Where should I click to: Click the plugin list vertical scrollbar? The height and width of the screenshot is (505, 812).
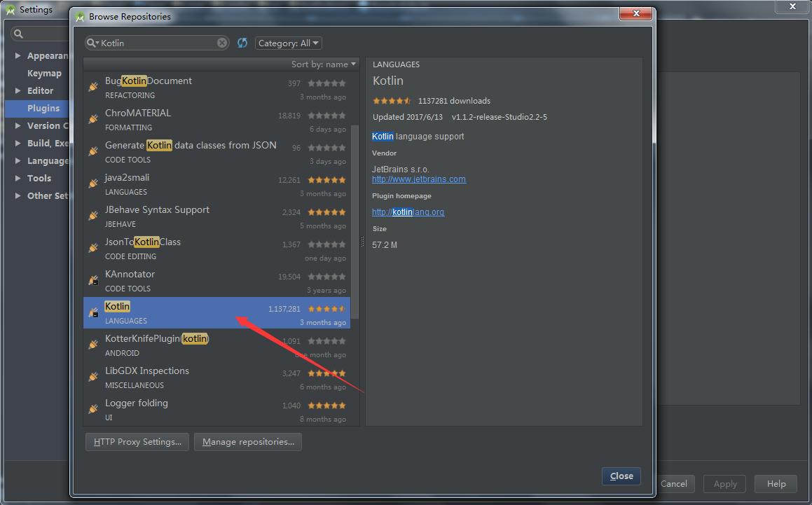pyautogui.click(x=355, y=223)
